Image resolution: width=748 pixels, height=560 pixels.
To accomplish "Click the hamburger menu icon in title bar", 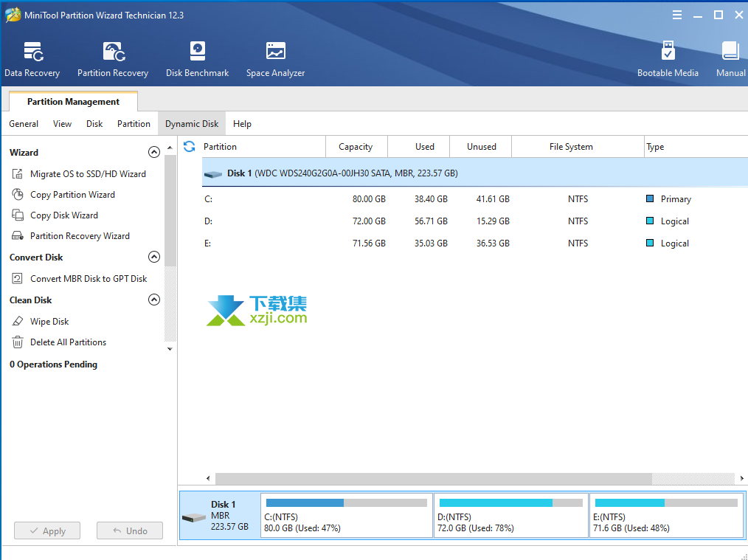I will click(x=676, y=15).
